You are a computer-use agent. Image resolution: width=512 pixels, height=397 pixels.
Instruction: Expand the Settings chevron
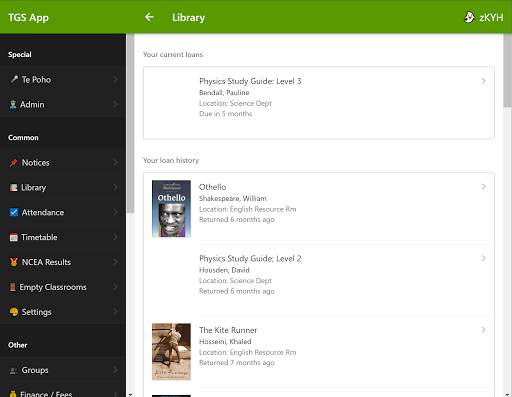(116, 312)
